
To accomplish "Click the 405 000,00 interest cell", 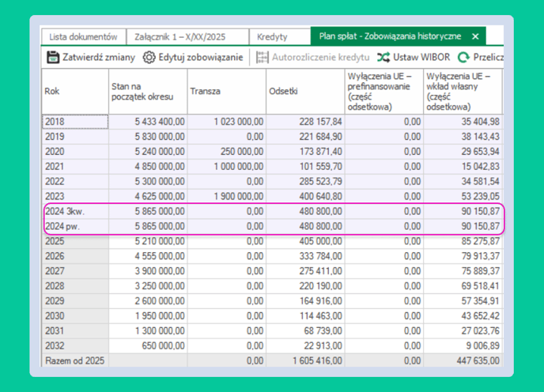I will pyautogui.click(x=305, y=241).
